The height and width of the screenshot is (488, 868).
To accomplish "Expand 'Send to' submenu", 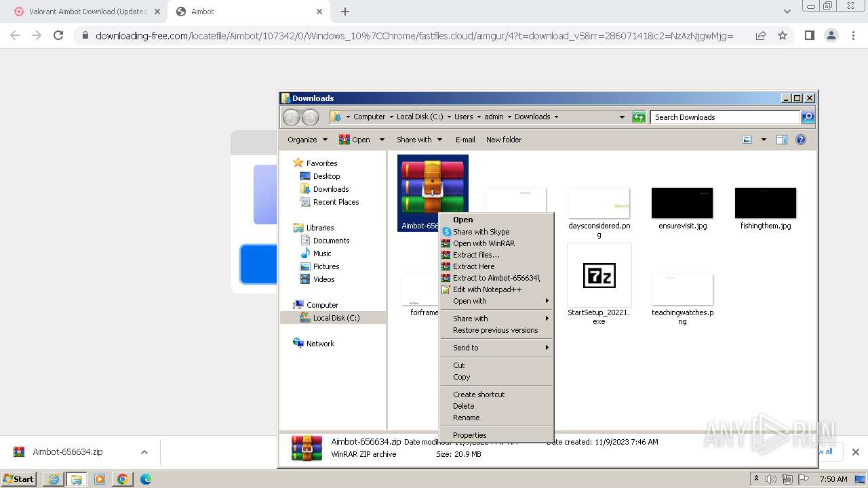I will 496,348.
